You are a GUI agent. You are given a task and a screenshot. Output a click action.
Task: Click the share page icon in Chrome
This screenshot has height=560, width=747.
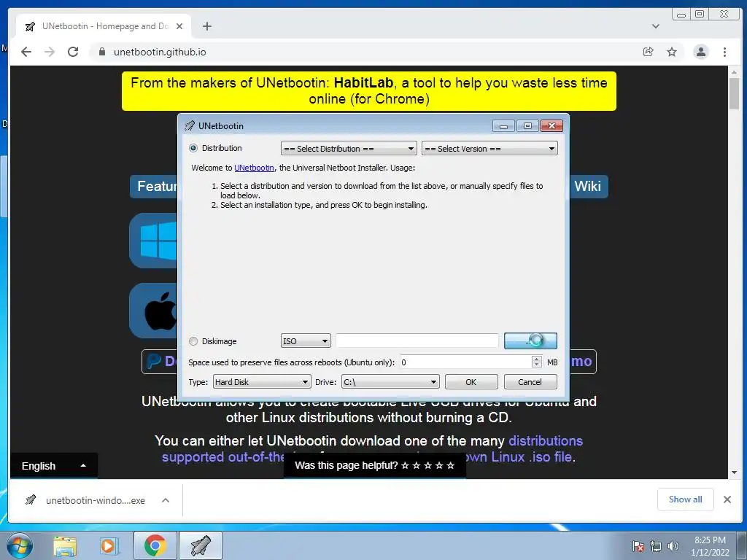click(x=649, y=52)
